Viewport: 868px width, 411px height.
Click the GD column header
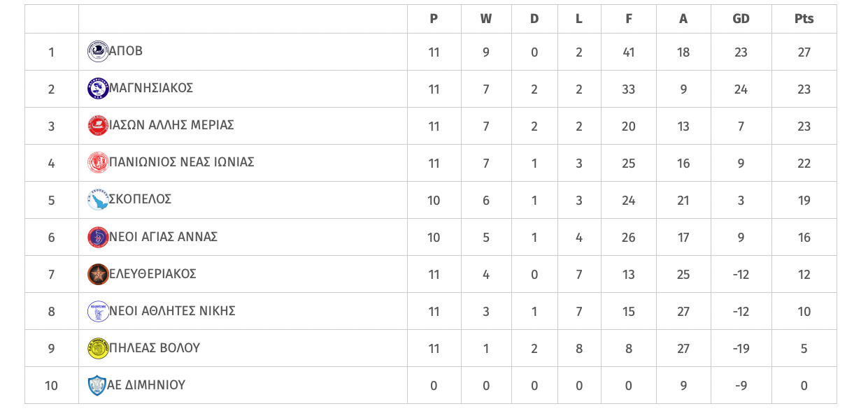[741, 19]
